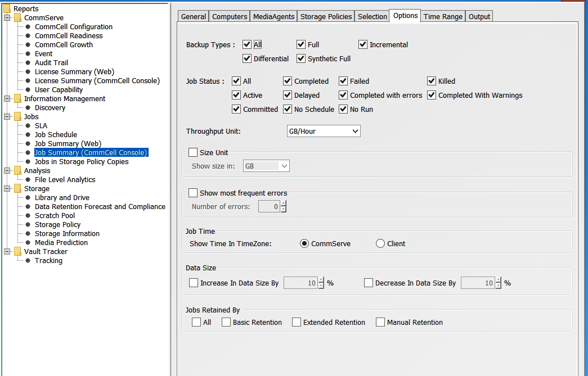588x376 pixels.
Task: Click the CommServe folder icon
Action: point(17,17)
